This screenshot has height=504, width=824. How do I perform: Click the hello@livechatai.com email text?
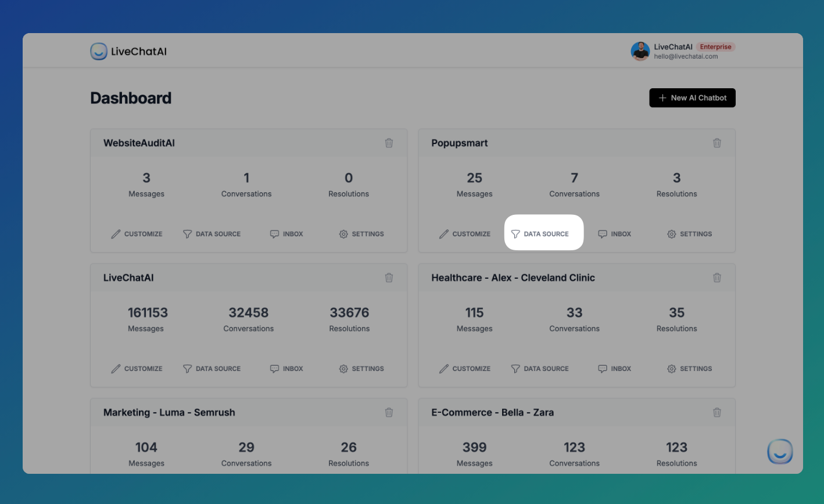tap(686, 56)
